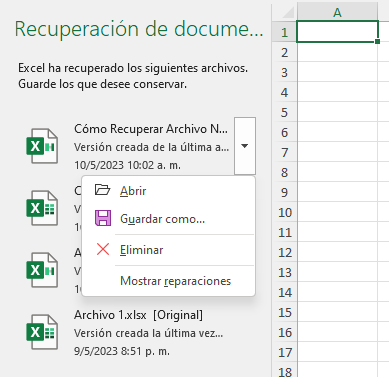This screenshot has width=389, height=377.
Task: Select cell A1 in the worksheet
Action: (x=337, y=32)
